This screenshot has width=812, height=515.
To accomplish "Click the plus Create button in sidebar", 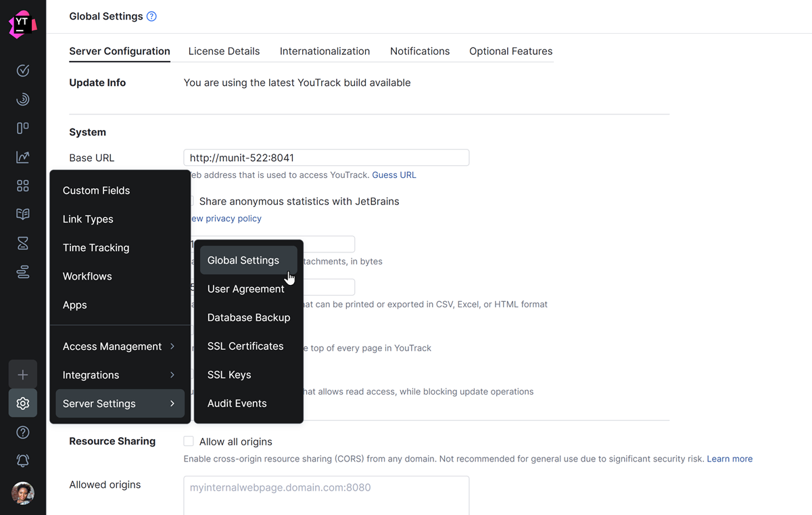I will click(23, 374).
